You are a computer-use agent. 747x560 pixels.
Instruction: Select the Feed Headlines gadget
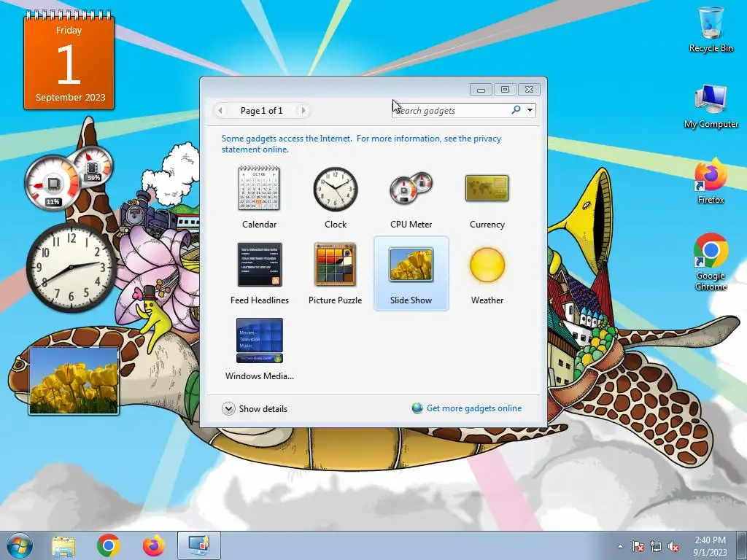tap(259, 264)
